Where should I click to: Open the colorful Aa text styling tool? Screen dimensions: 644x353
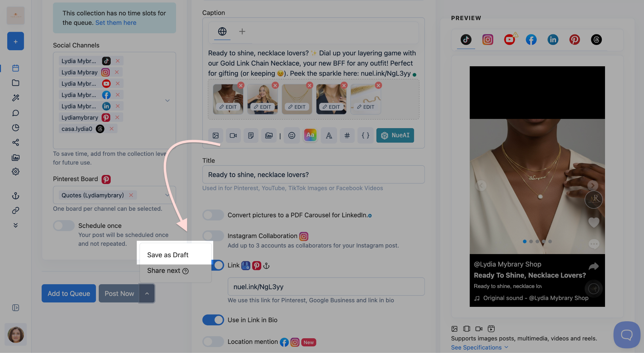(310, 135)
